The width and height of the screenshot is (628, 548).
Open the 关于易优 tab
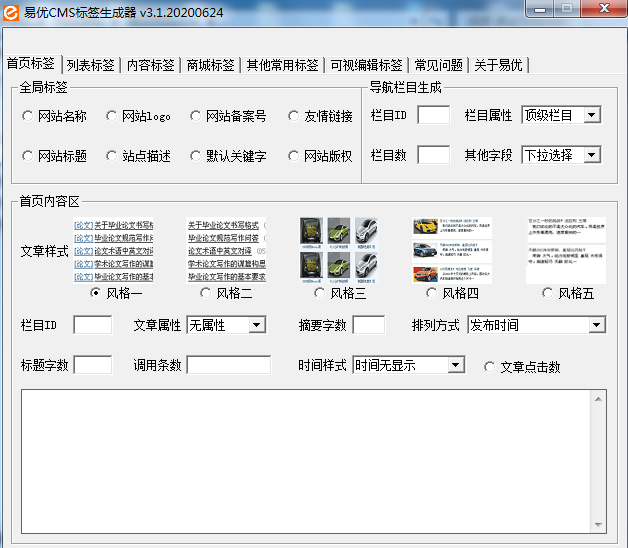pos(498,65)
